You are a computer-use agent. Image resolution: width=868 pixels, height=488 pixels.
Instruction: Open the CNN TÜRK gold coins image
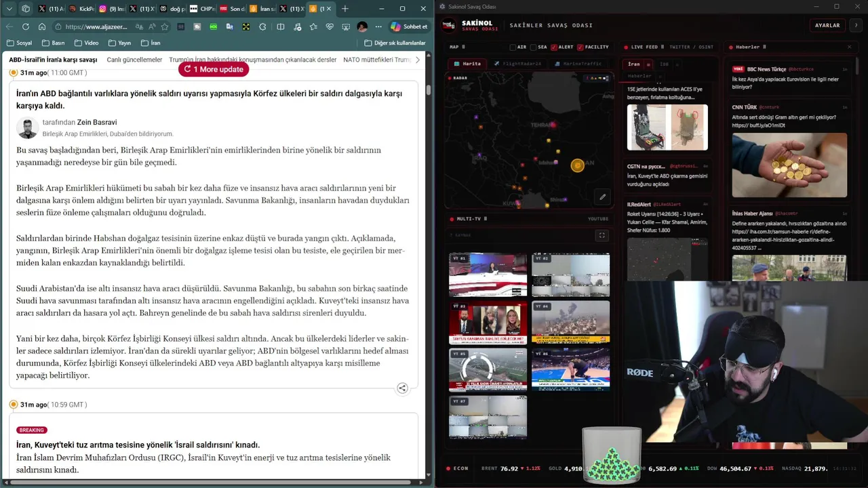[789, 165]
